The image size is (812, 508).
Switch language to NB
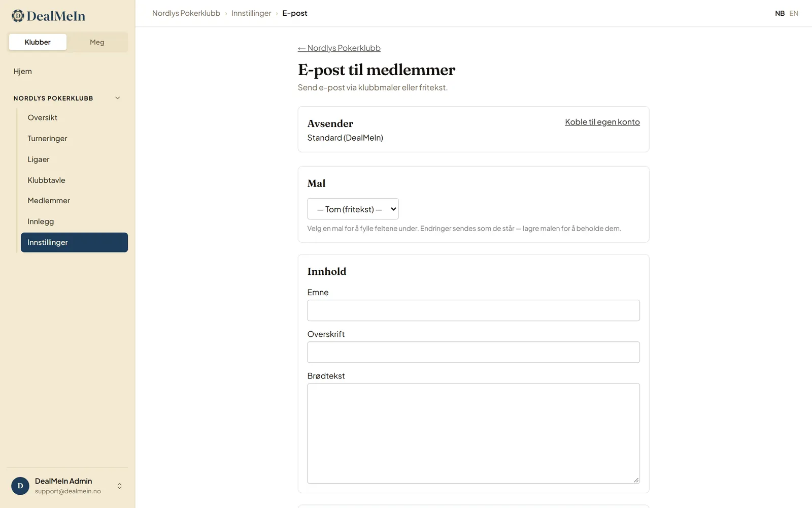tap(780, 13)
